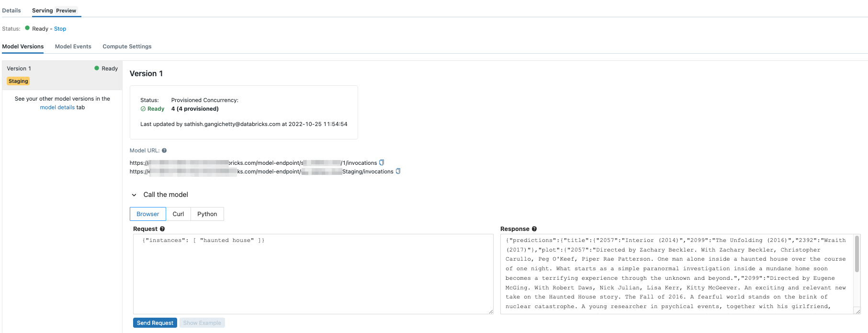Viewport: 868px width, 333px height.
Task: Click the Show Example button
Action: pyautogui.click(x=202, y=323)
